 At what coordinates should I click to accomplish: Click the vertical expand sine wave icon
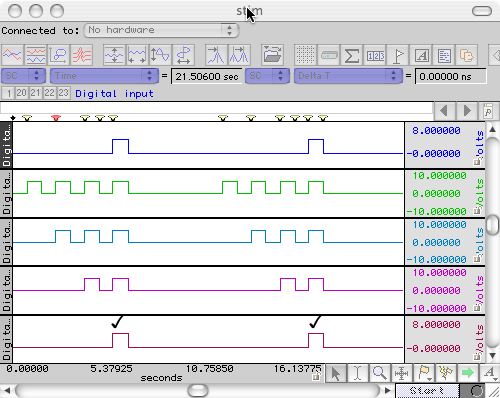click(160, 55)
